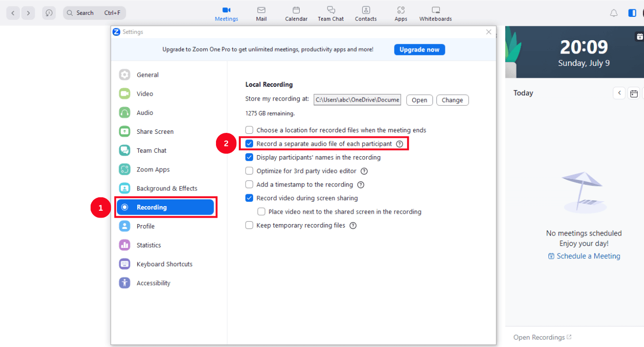The image size is (644, 347).
Task: Uncheck record separate audio file per participant
Action: click(x=249, y=144)
